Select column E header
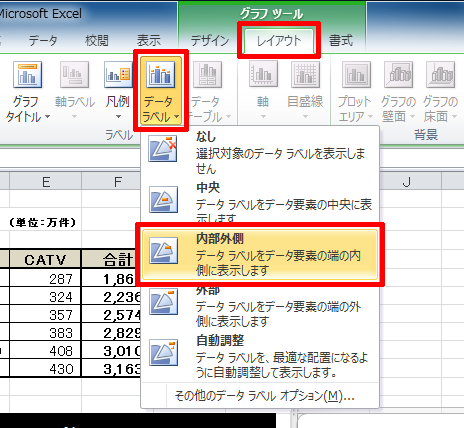 [46, 182]
